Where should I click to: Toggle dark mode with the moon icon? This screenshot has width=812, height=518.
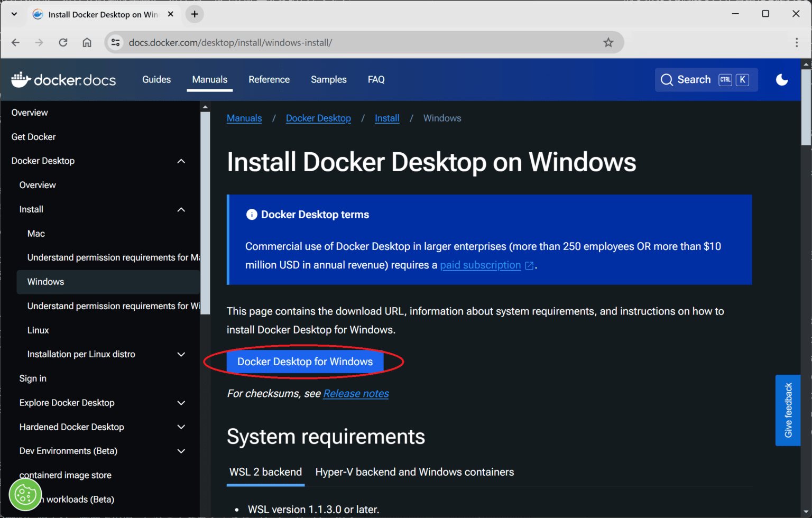[x=782, y=79]
